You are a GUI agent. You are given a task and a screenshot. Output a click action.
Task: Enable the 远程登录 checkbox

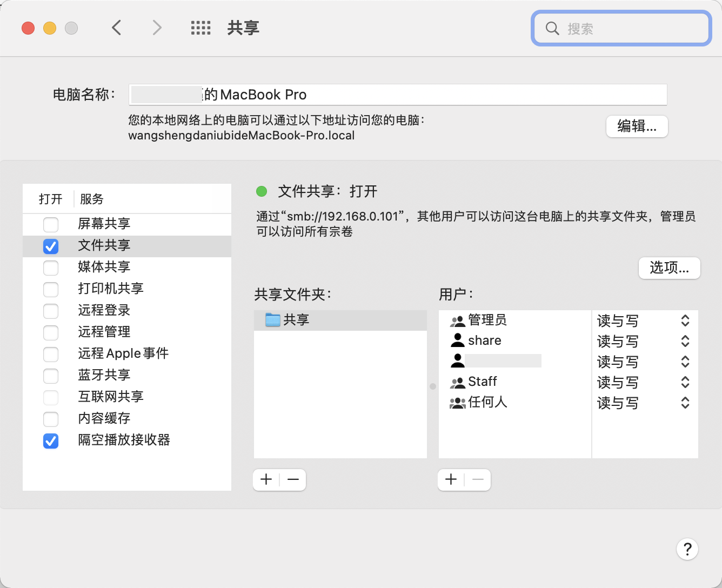51,311
